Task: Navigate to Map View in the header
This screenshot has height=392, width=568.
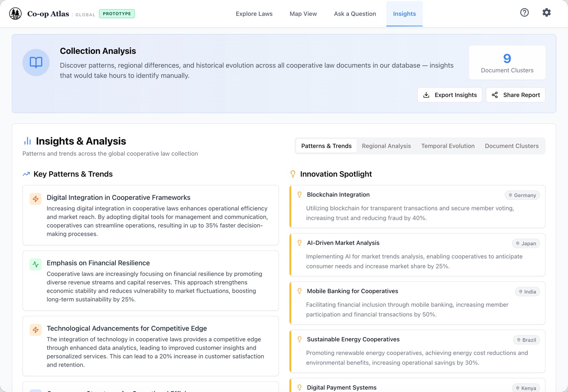Action: coord(303,14)
